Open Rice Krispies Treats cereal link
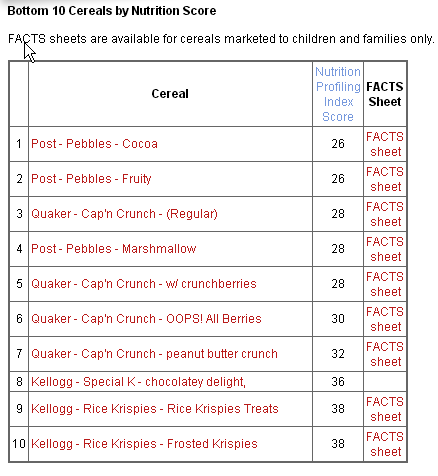The width and height of the screenshot is (438, 476). tap(155, 409)
